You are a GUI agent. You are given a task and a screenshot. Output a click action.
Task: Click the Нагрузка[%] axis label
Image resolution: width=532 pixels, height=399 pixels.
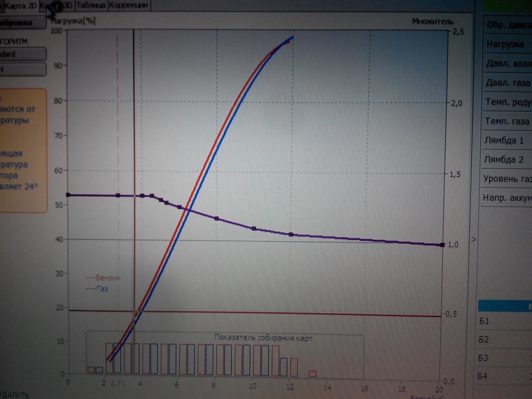73,21
